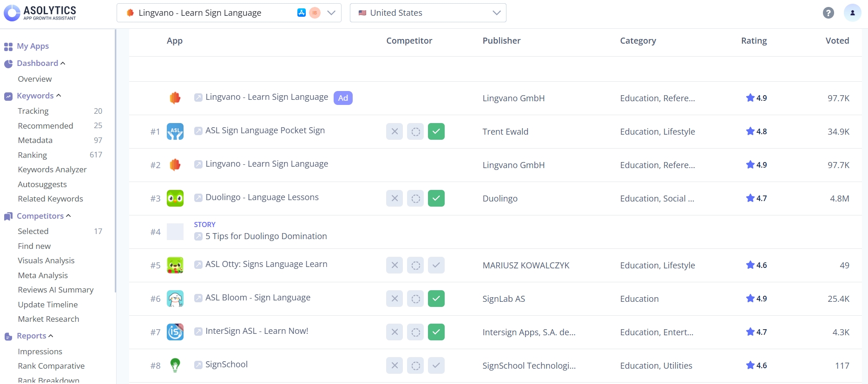Sort by the Rating column header
This screenshot has height=384, width=868.
(754, 41)
